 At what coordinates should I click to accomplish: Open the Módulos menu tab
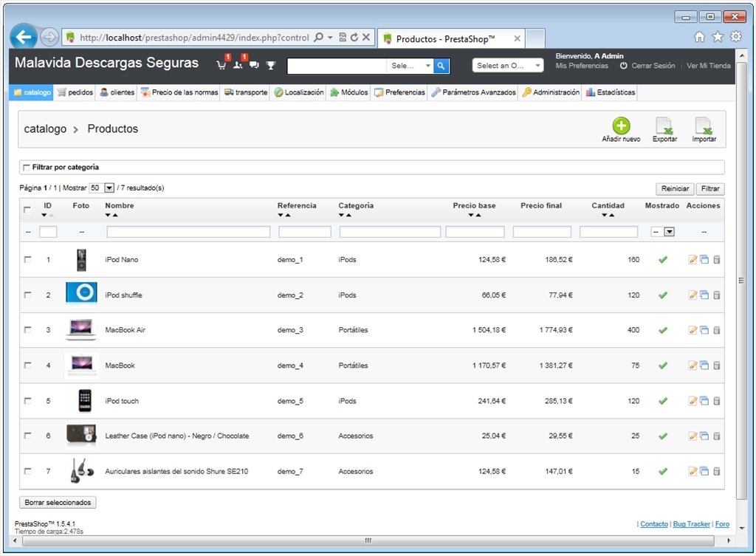349,92
